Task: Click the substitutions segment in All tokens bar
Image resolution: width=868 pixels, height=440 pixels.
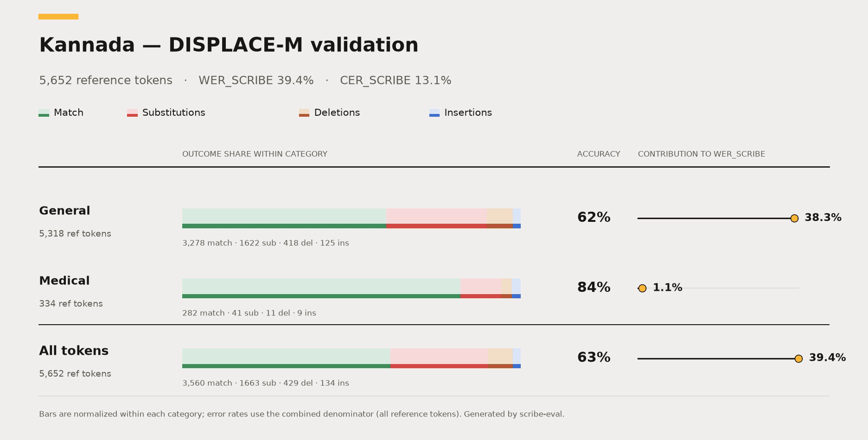Action: coord(439,358)
